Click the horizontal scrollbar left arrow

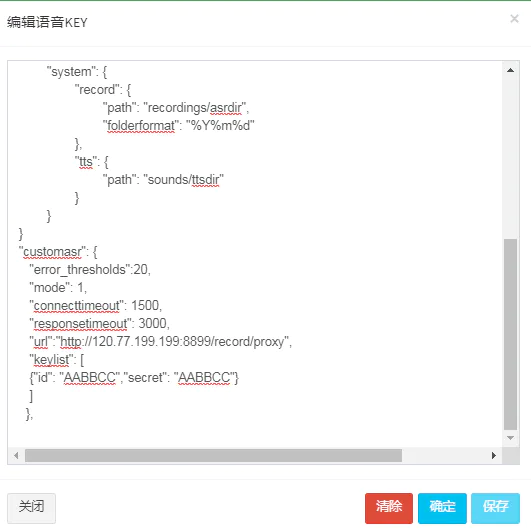coord(16,456)
